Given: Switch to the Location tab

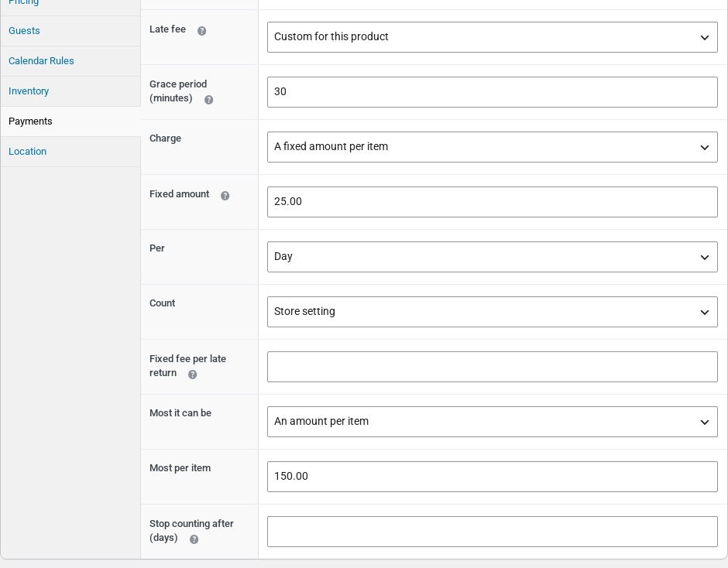Looking at the screenshot, I should [x=70, y=152].
